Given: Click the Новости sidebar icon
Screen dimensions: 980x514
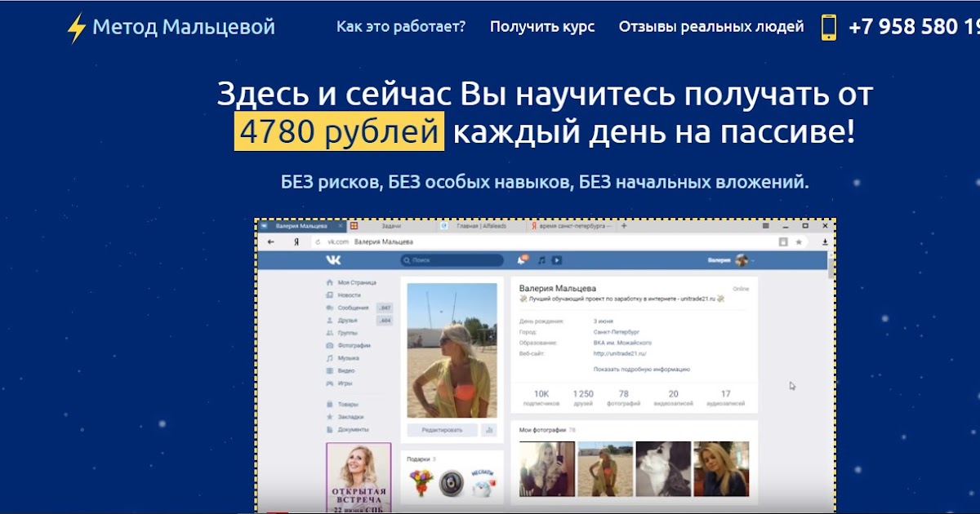Looking at the screenshot, I should tap(329, 295).
